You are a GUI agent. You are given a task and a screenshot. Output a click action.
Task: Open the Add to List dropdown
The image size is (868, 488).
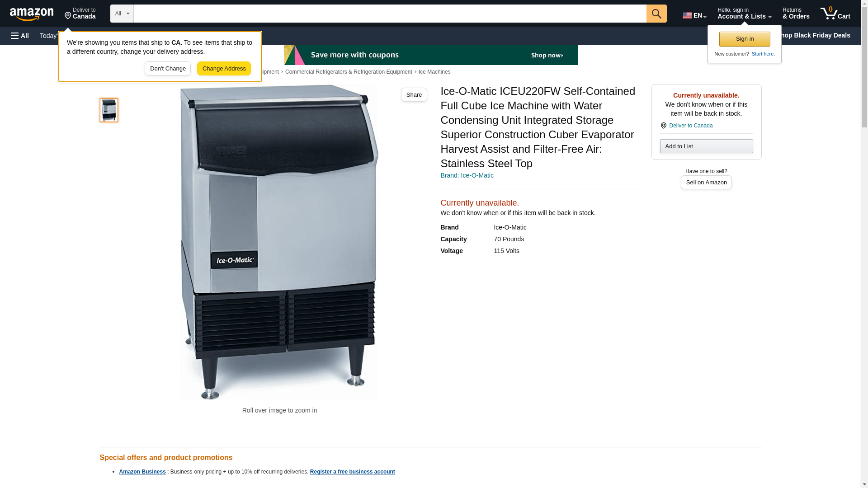click(706, 146)
